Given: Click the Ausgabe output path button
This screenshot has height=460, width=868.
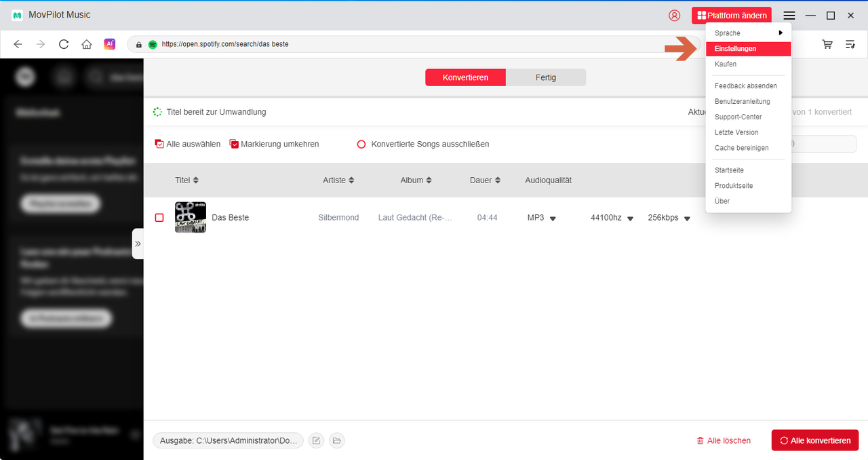Looking at the screenshot, I should (229, 440).
